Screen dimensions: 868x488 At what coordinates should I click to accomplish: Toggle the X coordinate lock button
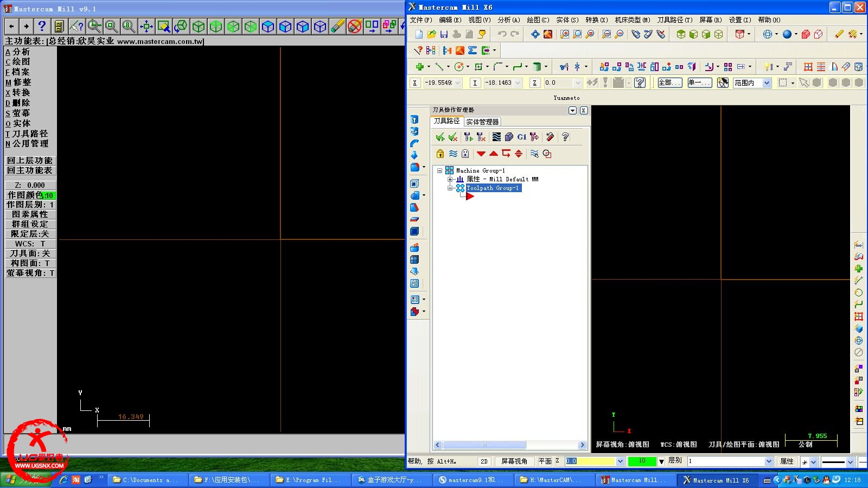414,83
